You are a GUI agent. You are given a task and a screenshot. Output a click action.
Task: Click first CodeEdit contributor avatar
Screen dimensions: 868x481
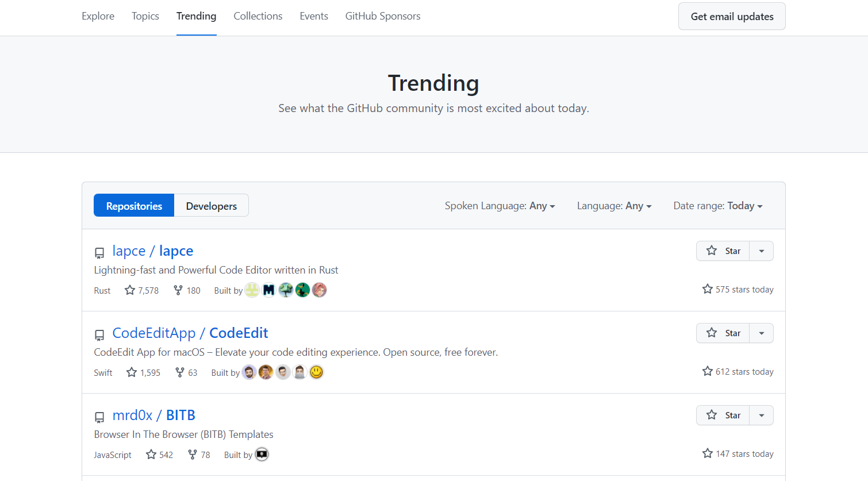249,372
